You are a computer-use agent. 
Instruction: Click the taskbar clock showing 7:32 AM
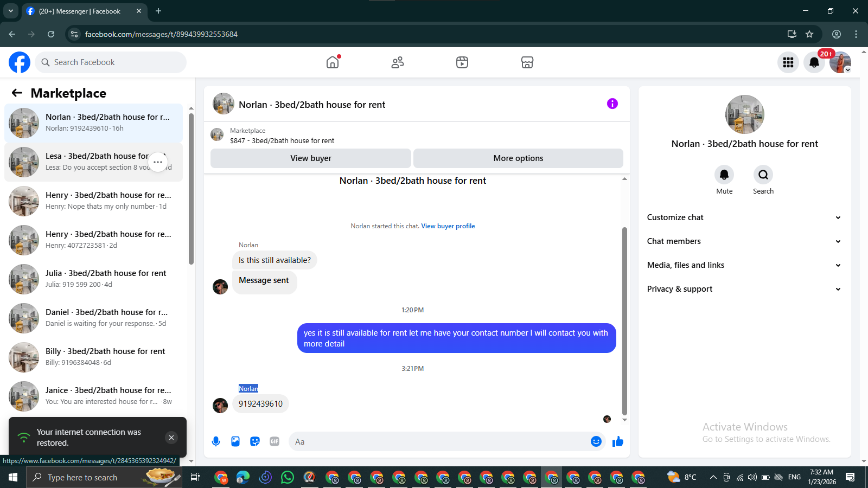tap(822, 477)
